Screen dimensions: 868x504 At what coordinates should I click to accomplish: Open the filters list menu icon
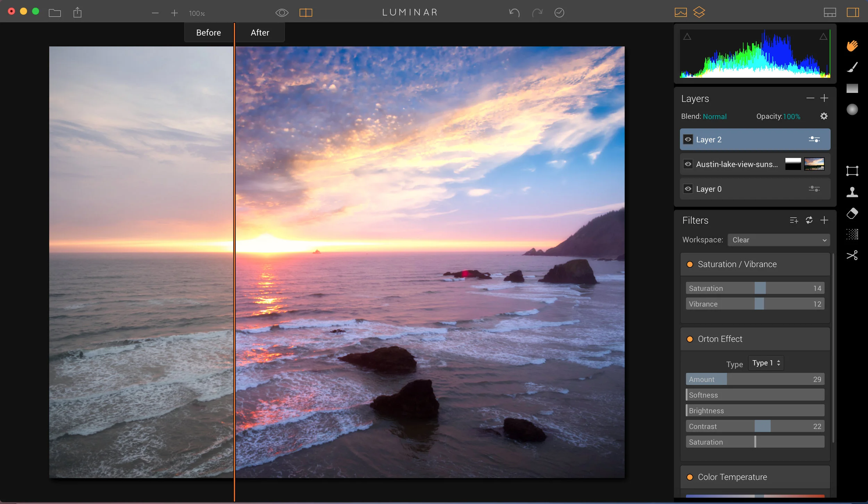point(794,220)
